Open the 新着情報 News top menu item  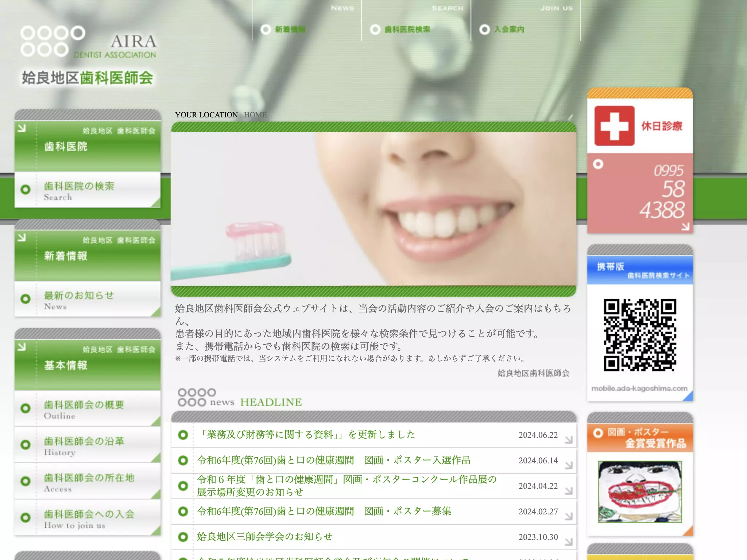307,20
